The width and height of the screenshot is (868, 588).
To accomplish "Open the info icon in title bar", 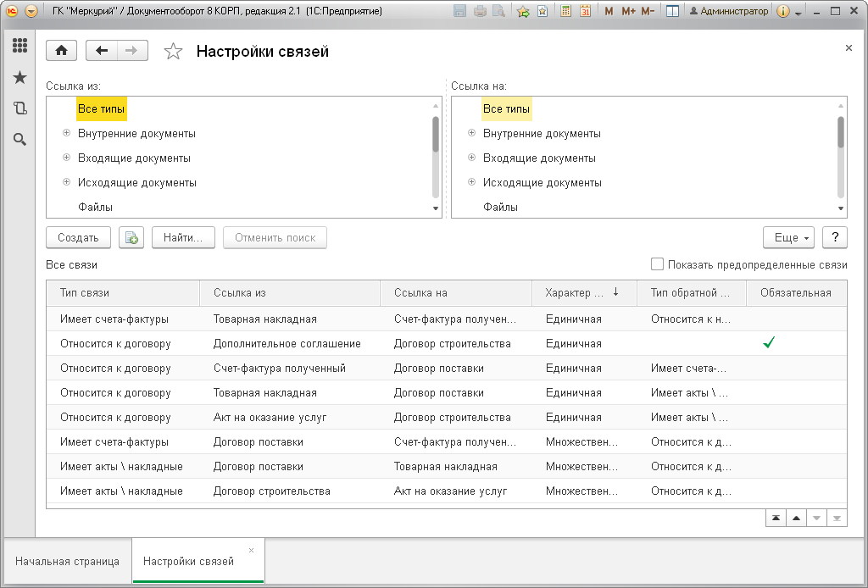I will 782,11.
